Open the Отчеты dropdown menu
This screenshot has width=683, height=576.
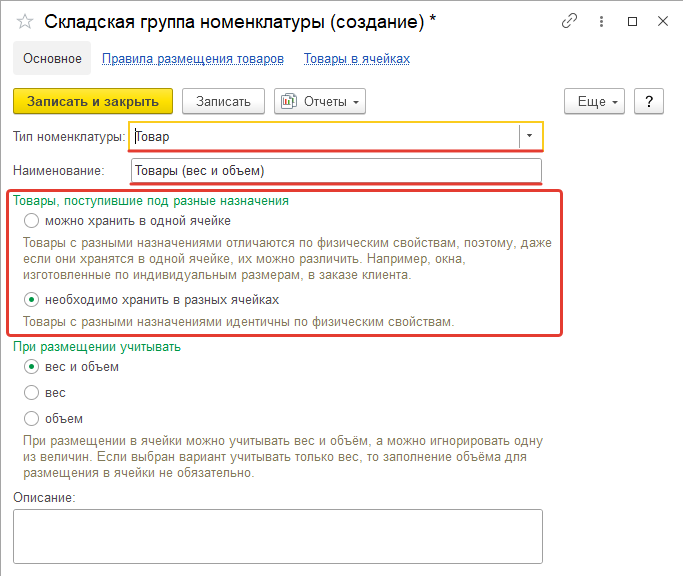[x=320, y=101]
